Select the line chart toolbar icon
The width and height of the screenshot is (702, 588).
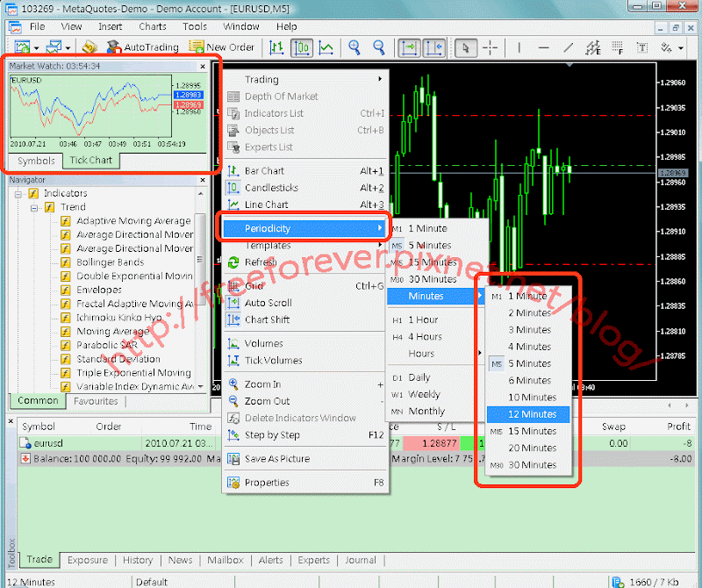click(326, 47)
